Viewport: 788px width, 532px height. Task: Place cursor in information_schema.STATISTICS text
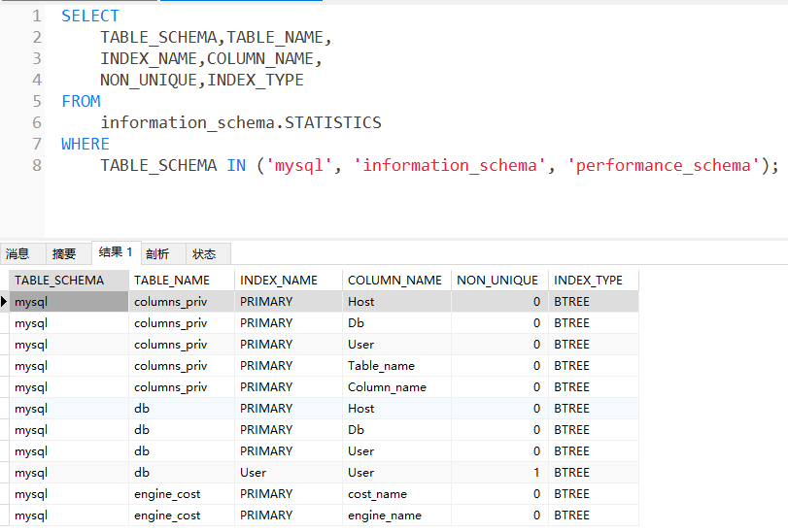[x=241, y=123]
